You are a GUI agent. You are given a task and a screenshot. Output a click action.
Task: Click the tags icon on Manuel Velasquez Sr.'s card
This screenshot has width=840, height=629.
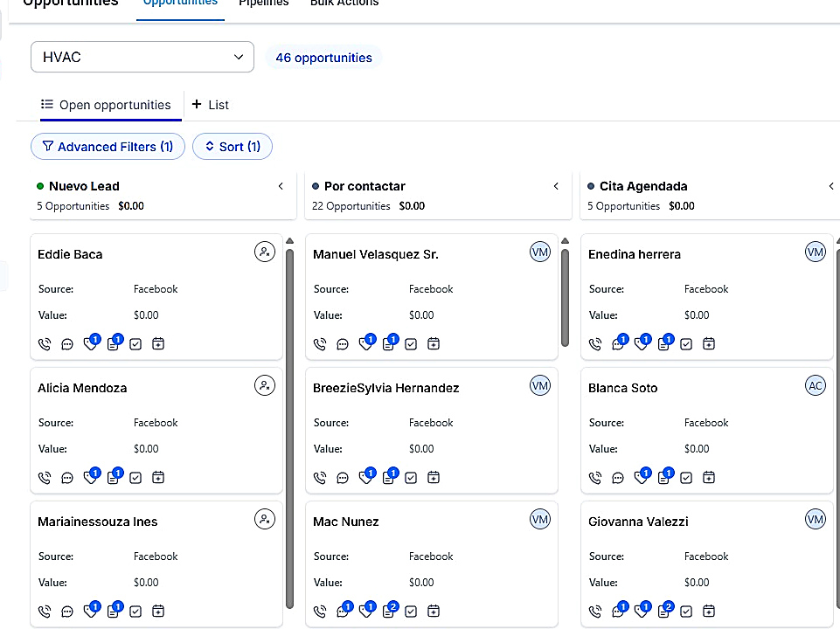point(367,342)
